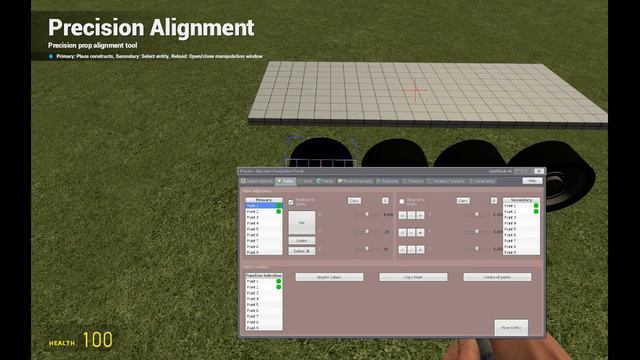Select Point 4 in Function Selection list
The width and height of the screenshot is (640, 360).
point(264,299)
